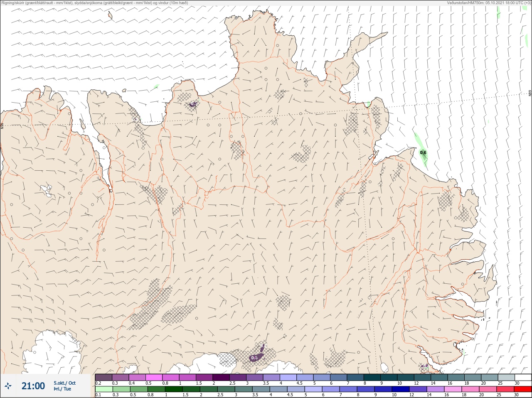Select the light periwinkle 5 swatch in the lower legend row

click(x=313, y=389)
